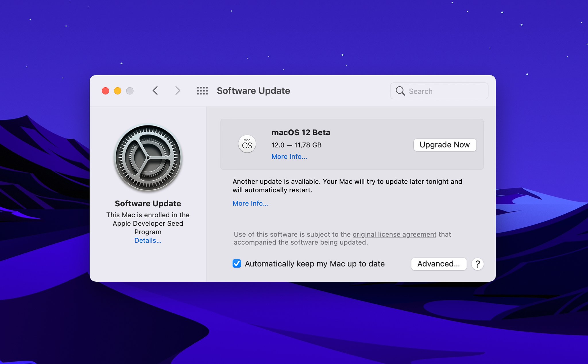This screenshot has width=588, height=364.
Task: Open help via the question mark icon
Action: click(x=477, y=264)
